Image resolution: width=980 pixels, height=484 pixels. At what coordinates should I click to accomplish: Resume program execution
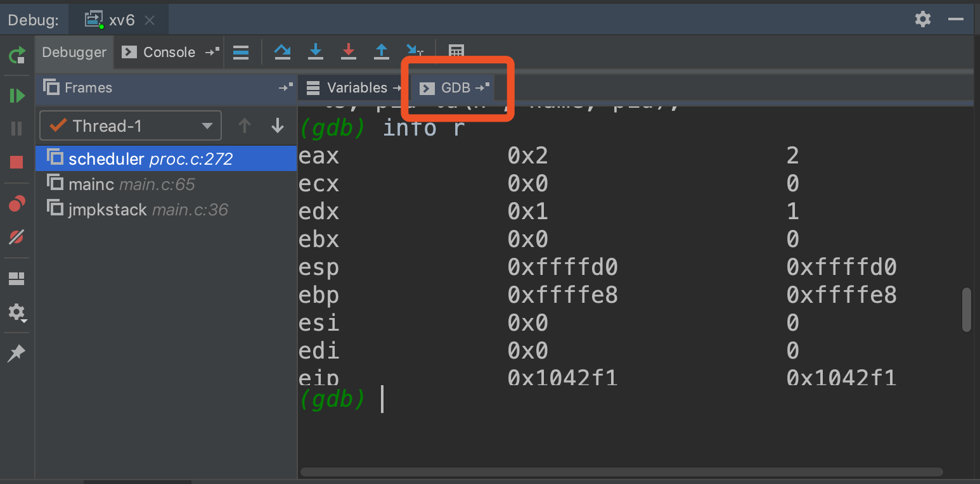click(17, 96)
